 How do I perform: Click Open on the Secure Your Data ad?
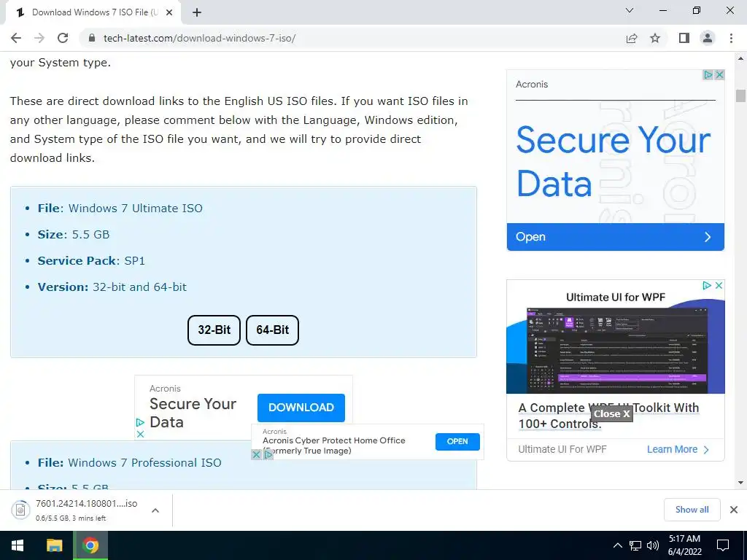point(616,237)
